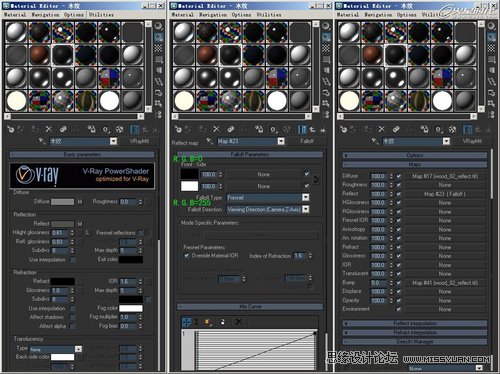Click the Reflect map button Map #23 (Falloff)
This screenshot has width=500, height=374.
coord(445,194)
